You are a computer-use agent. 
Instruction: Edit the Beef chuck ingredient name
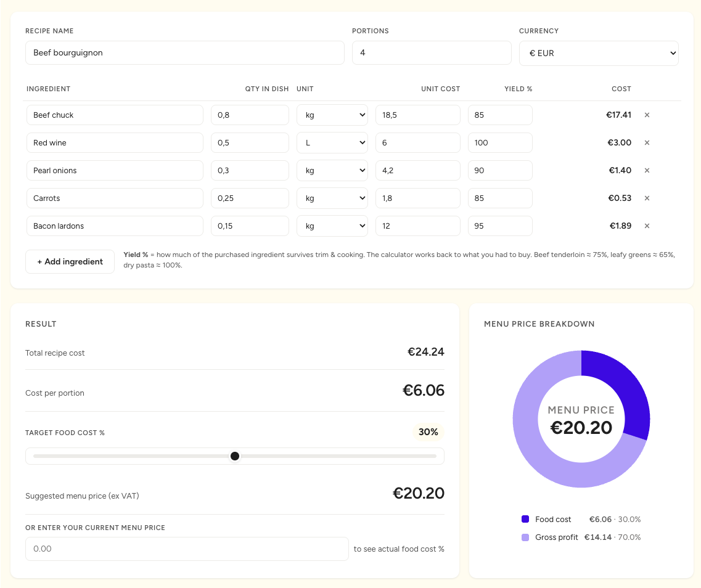coord(115,115)
